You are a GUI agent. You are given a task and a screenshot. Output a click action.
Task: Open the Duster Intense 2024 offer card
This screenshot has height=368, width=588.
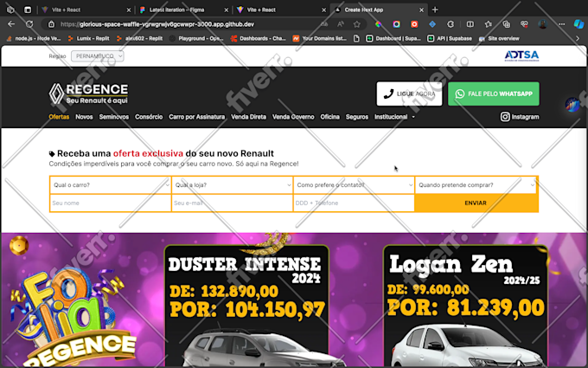246,306
